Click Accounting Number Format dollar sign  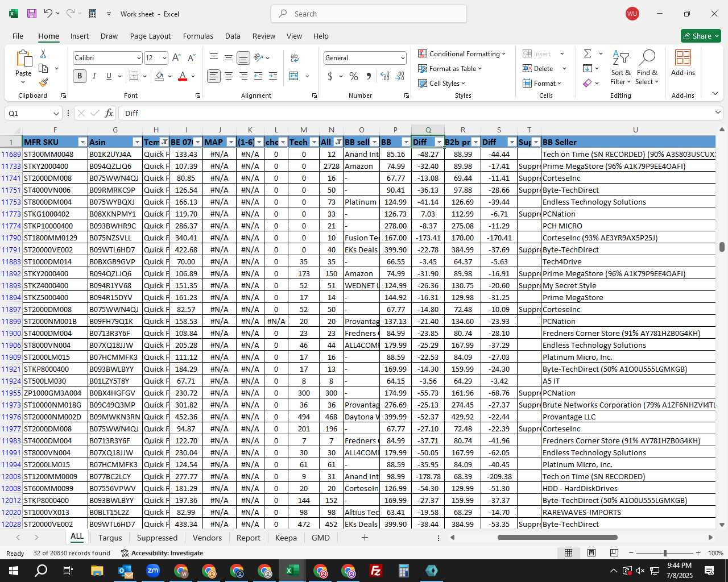click(x=330, y=76)
